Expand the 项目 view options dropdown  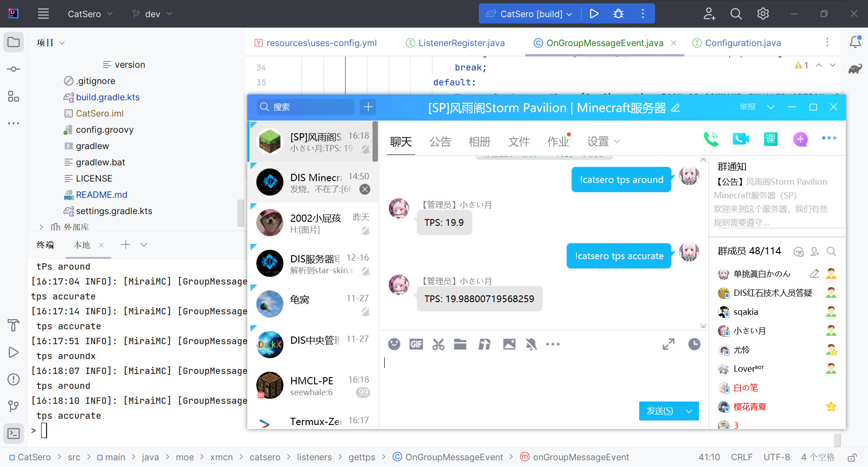click(x=62, y=43)
